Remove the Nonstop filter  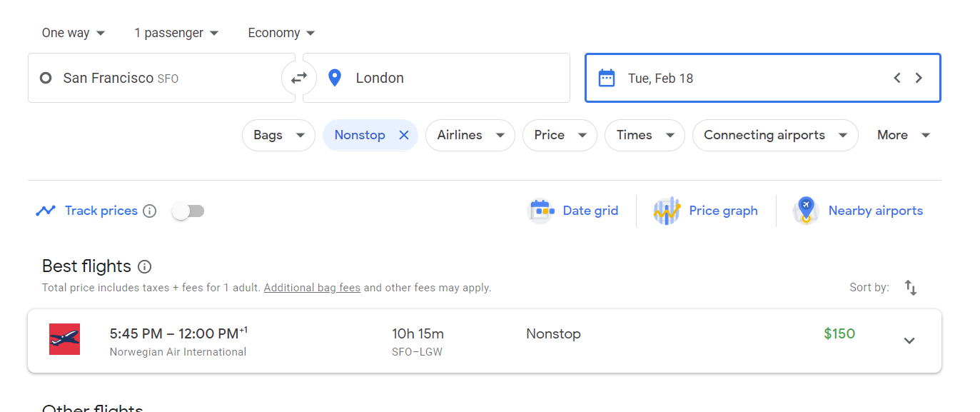(404, 135)
